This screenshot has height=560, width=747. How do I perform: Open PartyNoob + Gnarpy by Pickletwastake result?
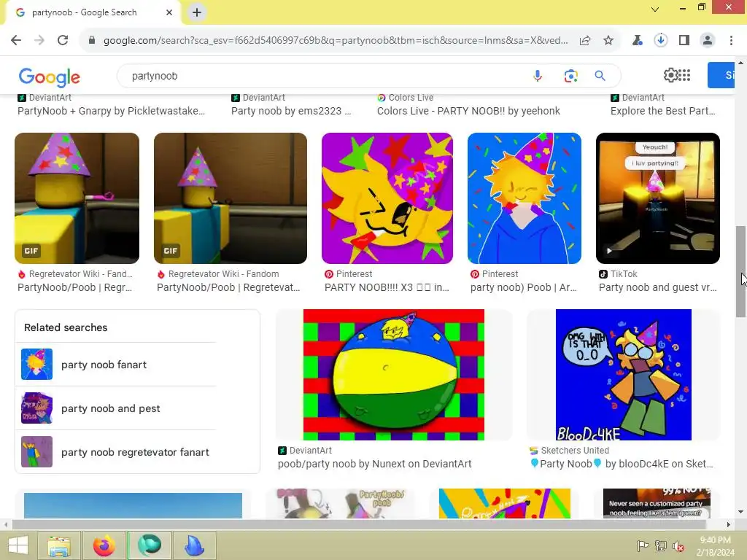[111, 111]
